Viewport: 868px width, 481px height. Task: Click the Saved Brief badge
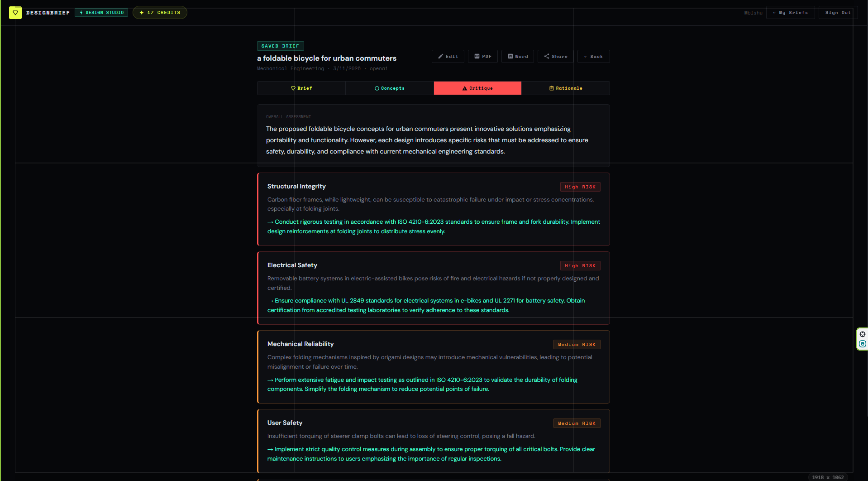[280, 46]
